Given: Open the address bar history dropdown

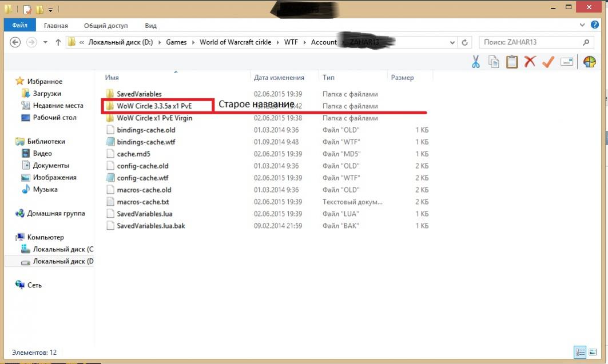Looking at the screenshot, I should (452, 42).
